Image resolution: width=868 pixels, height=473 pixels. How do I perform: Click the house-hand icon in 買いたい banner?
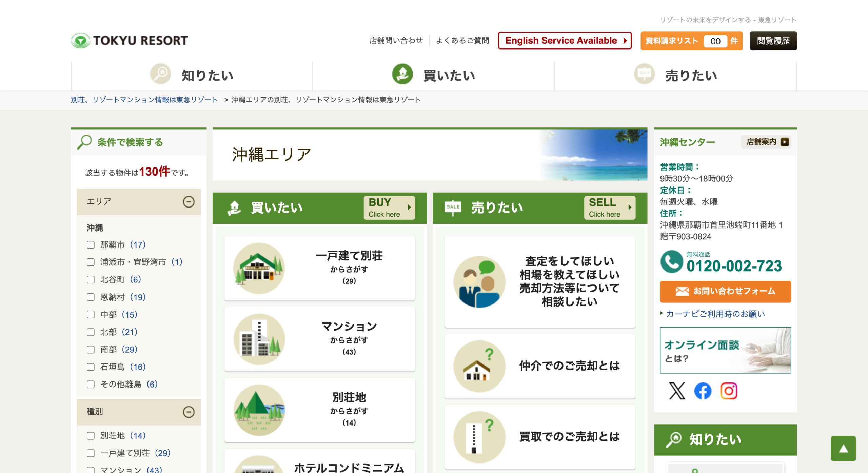pos(234,208)
